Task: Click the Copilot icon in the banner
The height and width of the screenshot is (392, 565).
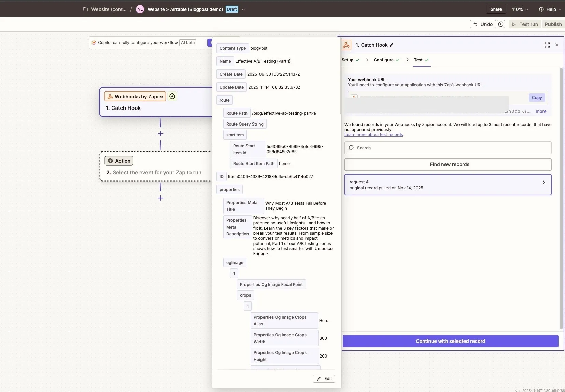Action: pyautogui.click(x=94, y=43)
